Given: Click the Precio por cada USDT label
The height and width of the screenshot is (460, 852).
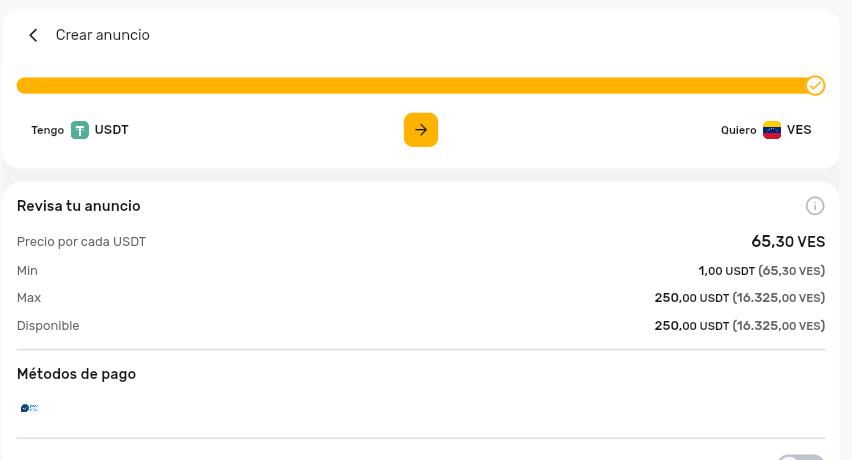Looking at the screenshot, I should [x=82, y=242].
